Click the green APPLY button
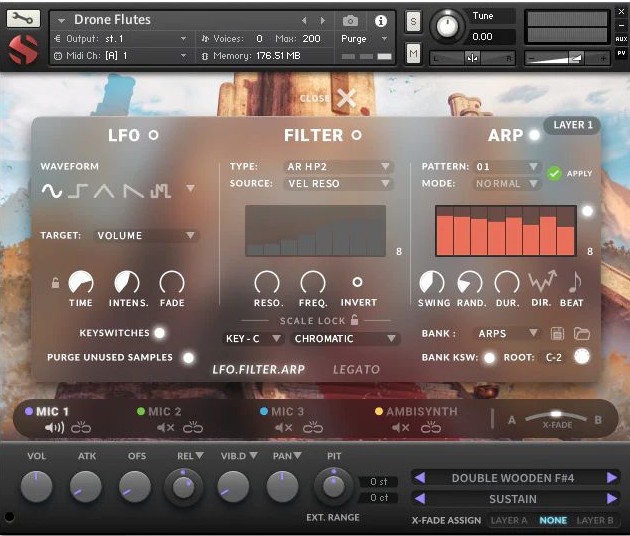The height and width of the screenshot is (536, 630). [554, 174]
